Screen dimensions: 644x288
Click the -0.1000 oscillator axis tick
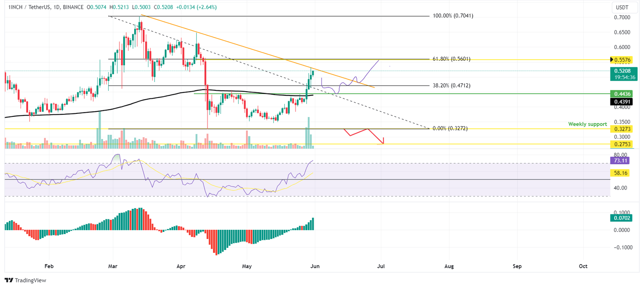[624, 247]
